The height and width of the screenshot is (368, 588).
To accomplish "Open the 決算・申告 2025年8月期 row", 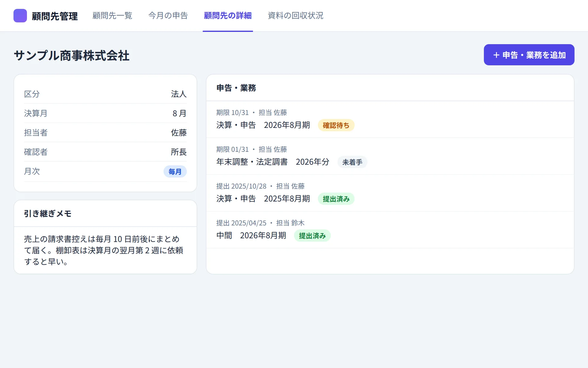I will point(390,193).
